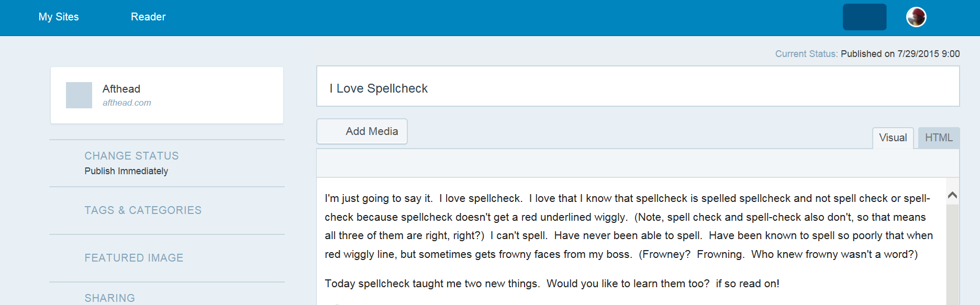
Task: Click the dark blue button beside avatar
Action: [x=864, y=17]
